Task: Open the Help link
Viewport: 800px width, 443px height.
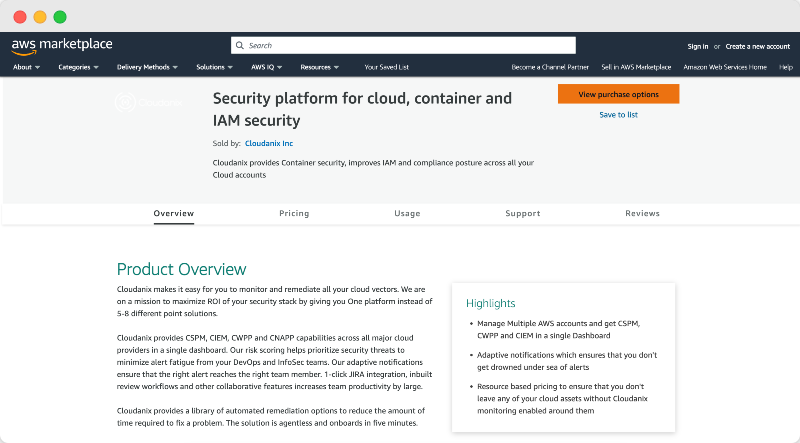Action: [786, 67]
